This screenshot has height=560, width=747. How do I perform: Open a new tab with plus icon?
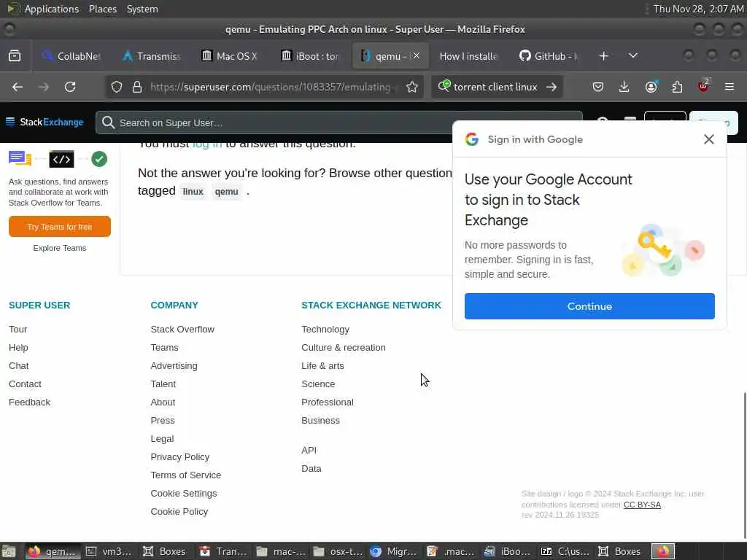[x=603, y=56]
